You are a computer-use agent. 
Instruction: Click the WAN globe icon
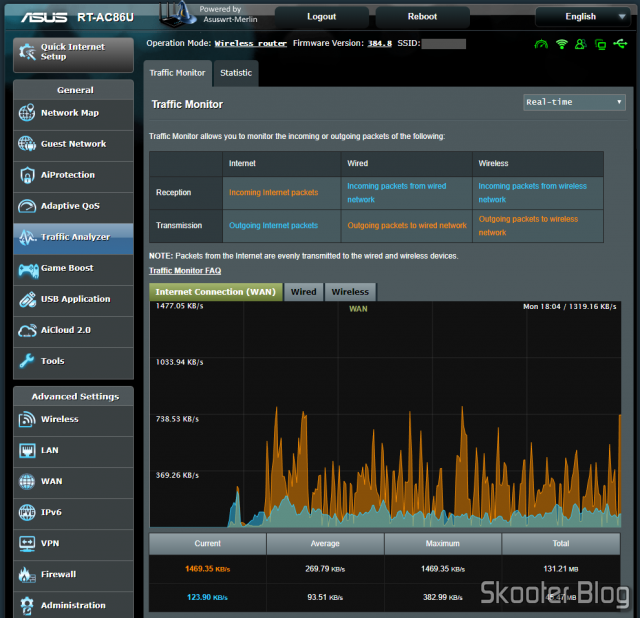[27, 481]
